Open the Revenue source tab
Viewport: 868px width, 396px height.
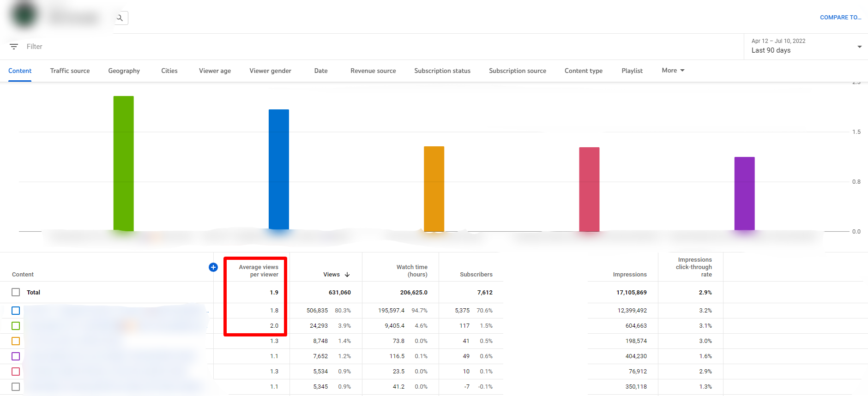[x=373, y=71]
